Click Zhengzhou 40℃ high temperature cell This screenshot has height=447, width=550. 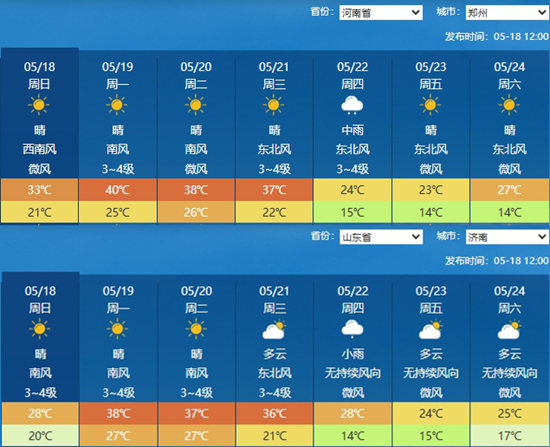point(118,190)
